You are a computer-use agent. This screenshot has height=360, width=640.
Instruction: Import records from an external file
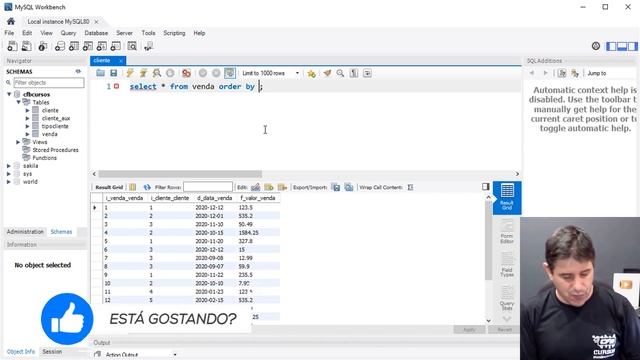(x=349, y=187)
